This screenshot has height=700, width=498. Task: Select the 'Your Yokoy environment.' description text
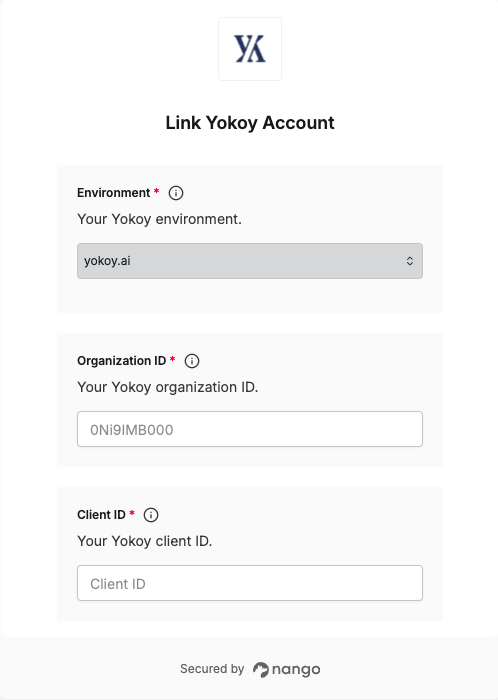coord(159,219)
